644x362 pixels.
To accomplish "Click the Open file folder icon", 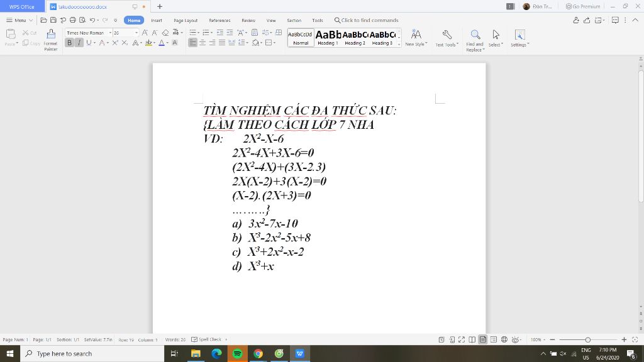I will pos(43,20).
